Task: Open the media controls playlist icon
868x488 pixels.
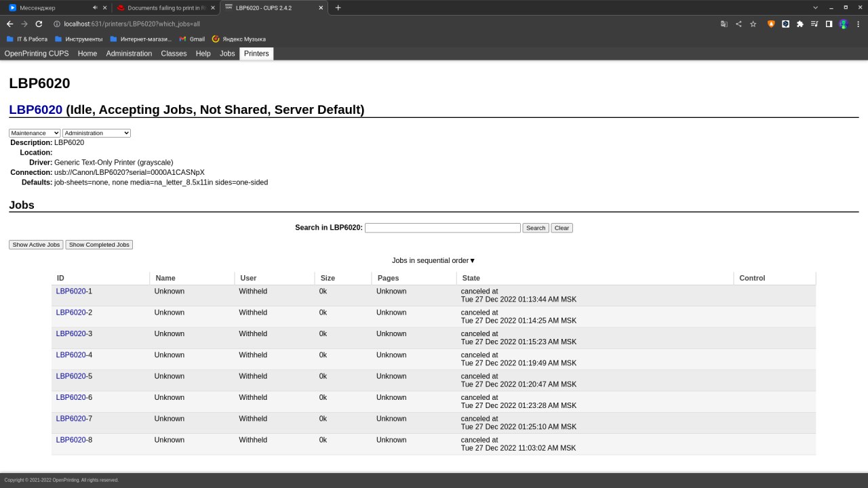Action: [x=814, y=24]
